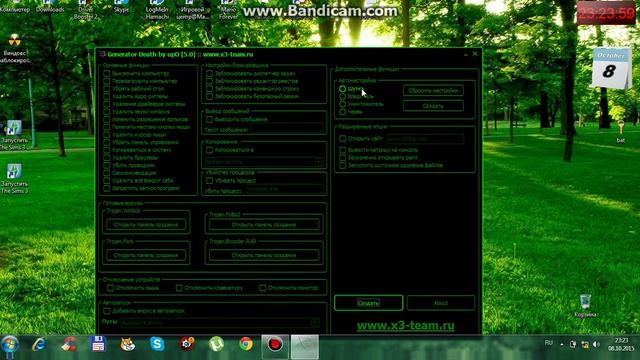The image size is (640, 360).
Task: Show hidden tray icons arrow
Action: pyautogui.click(x=562, y=345)
